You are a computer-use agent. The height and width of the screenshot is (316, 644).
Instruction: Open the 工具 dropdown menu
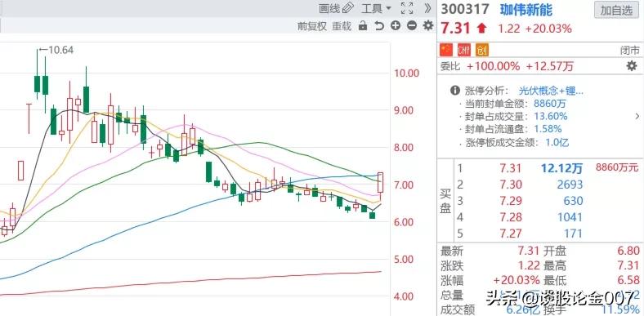[376, 8]
